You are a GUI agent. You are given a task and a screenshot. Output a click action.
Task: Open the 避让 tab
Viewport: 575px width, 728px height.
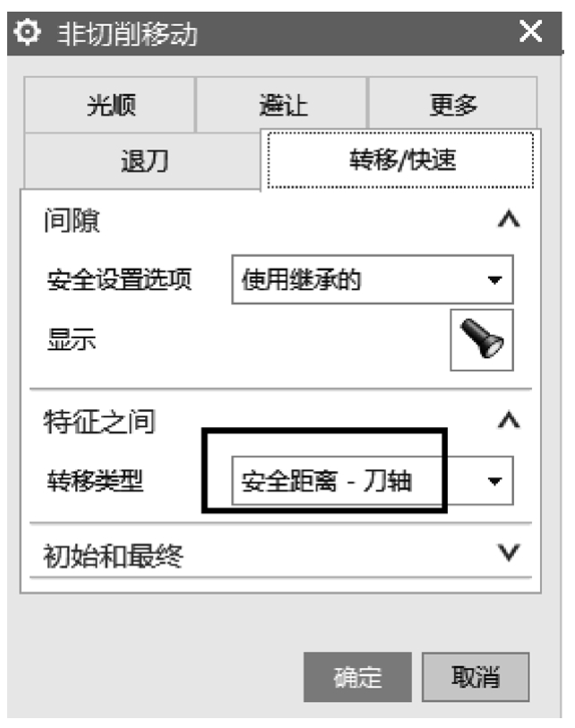(x=282, y=105)
